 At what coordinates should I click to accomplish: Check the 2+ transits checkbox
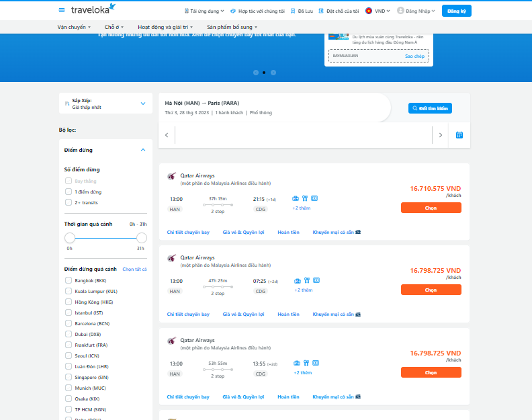[69, 202]
